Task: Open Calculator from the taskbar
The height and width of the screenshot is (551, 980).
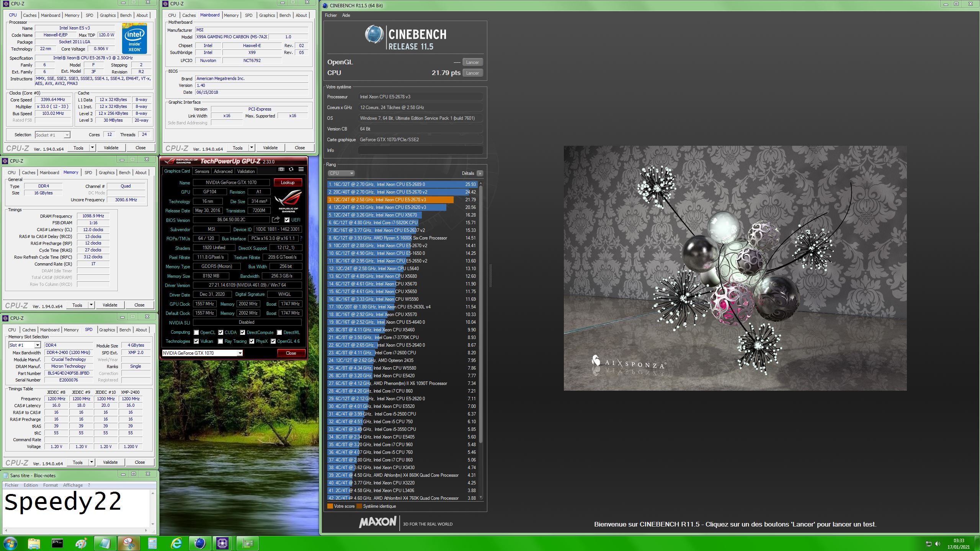Action: pos(152,543)
